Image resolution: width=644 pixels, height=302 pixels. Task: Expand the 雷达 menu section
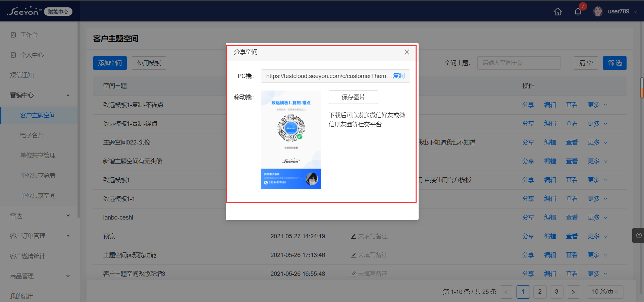[x=68, y=216]
